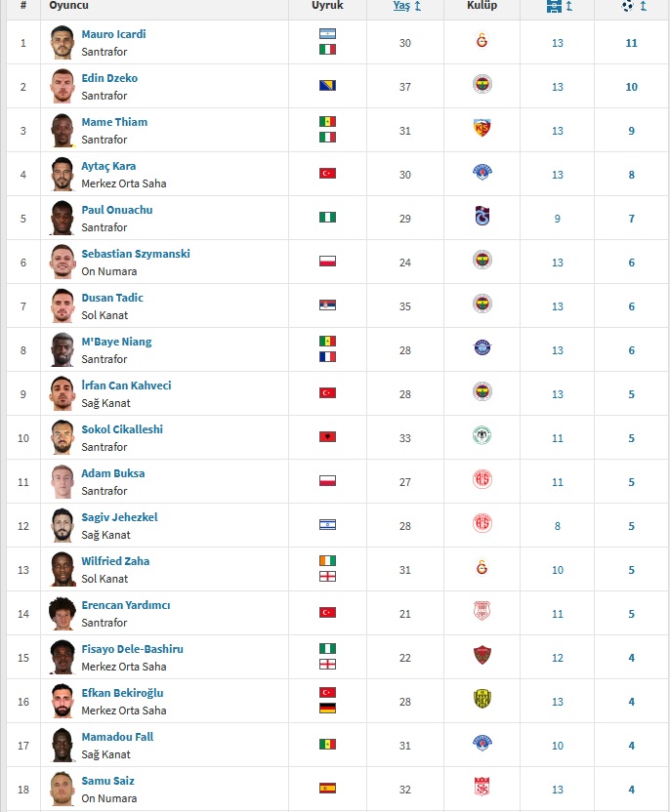Click Argentina flag in Icardi row
Viewport: 670px width, 812px height.
[327, 34]
